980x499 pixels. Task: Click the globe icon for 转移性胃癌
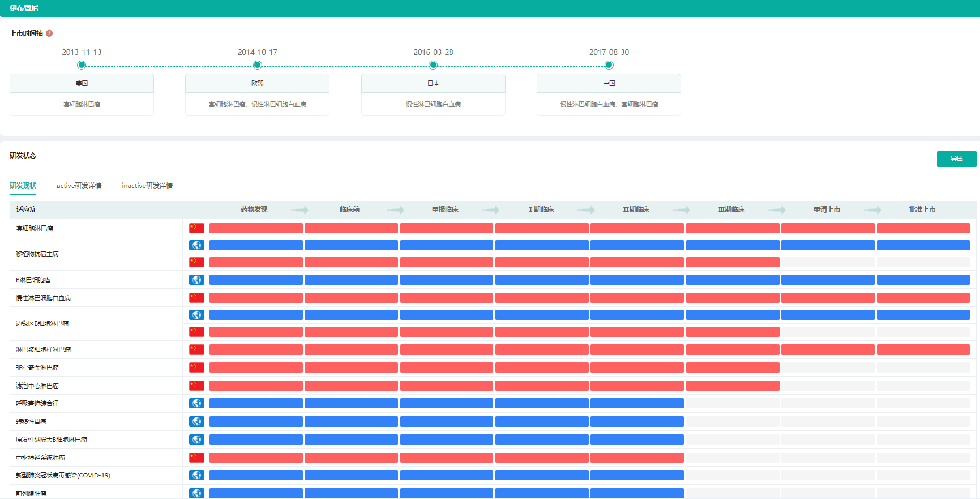196,421
